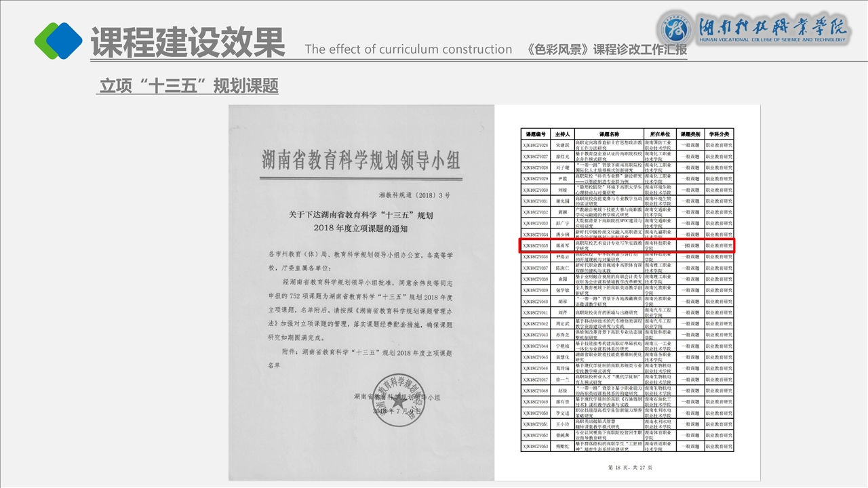This screenshot has height=488, width=868.
Task: Click the 湖南省教育科学规划领导小组 letterhead
Action: point(361,161)
